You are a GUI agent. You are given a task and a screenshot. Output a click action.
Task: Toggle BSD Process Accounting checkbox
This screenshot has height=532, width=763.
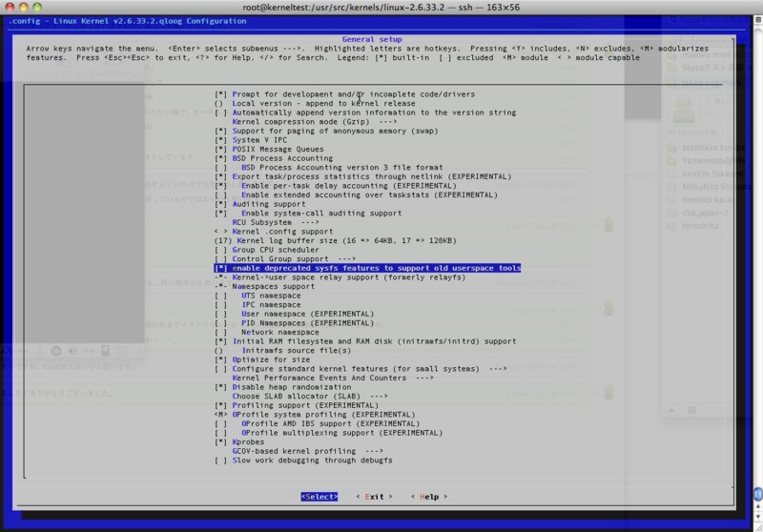[220, 158]
